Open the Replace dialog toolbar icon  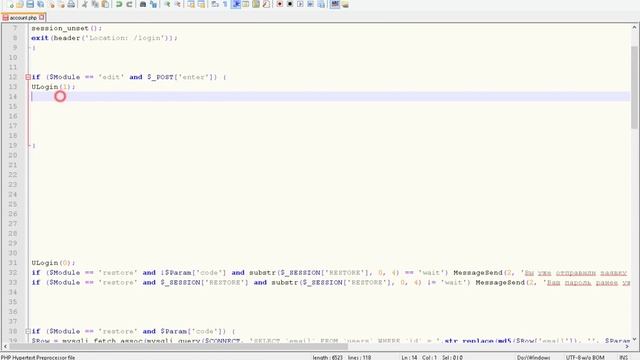pyautogui.click(x=153, y=4)
